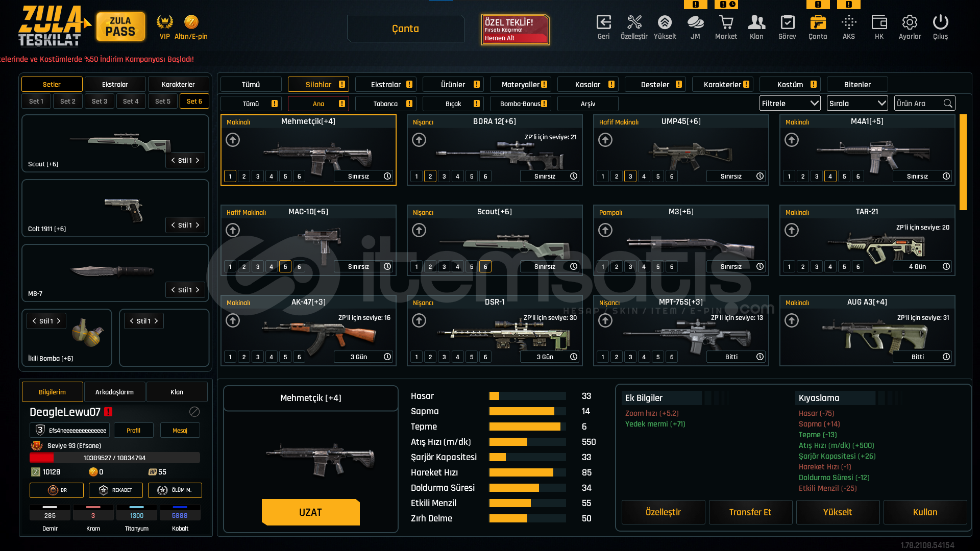Open the Yükselt upgrade icon

pyautogui.click(x=665, y=22)
